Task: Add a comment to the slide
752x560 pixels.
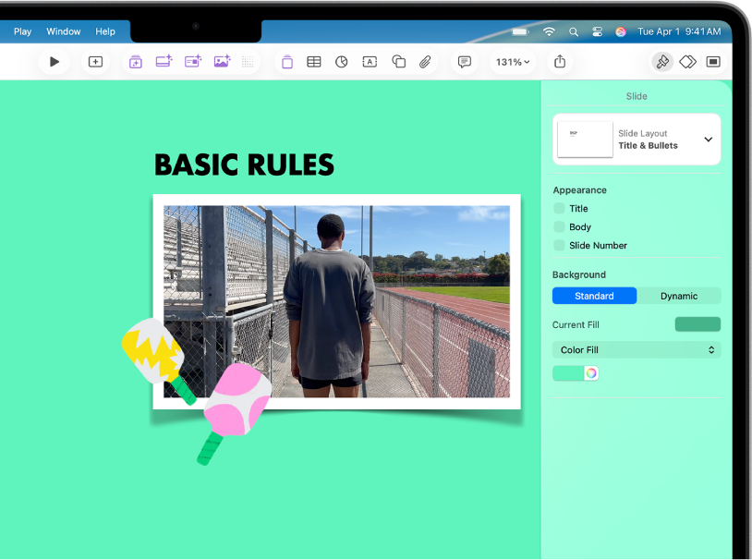Action: [x=464, y=61]
